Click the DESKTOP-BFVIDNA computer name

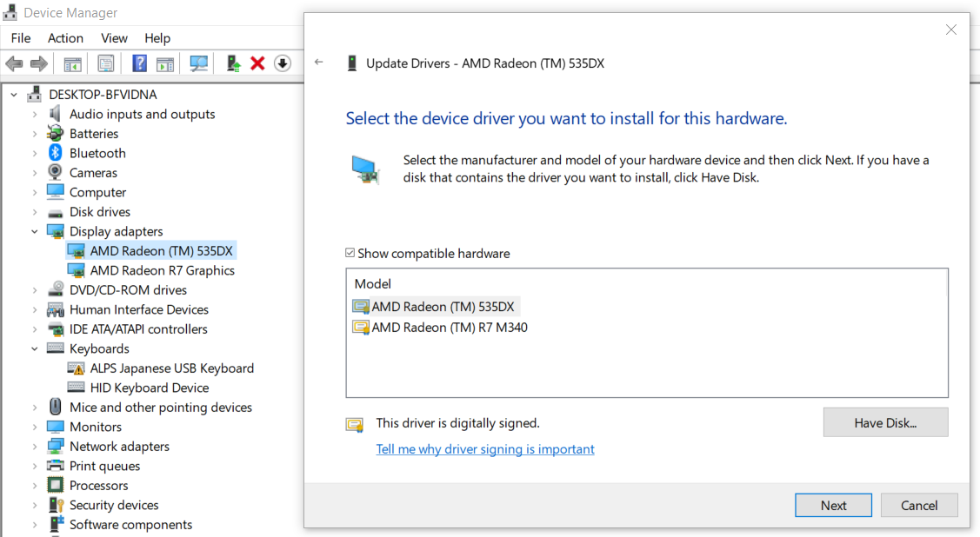103,95
